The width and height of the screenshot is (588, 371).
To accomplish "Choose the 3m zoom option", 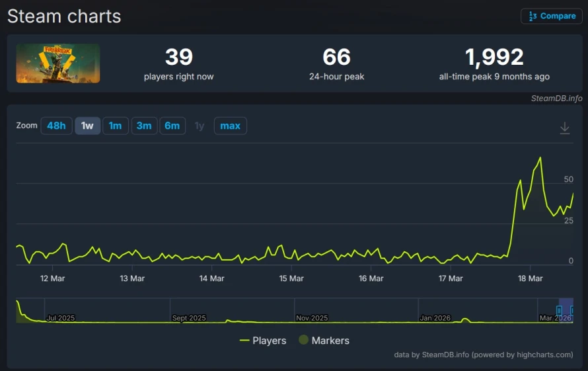I will (x=144, y=126).
